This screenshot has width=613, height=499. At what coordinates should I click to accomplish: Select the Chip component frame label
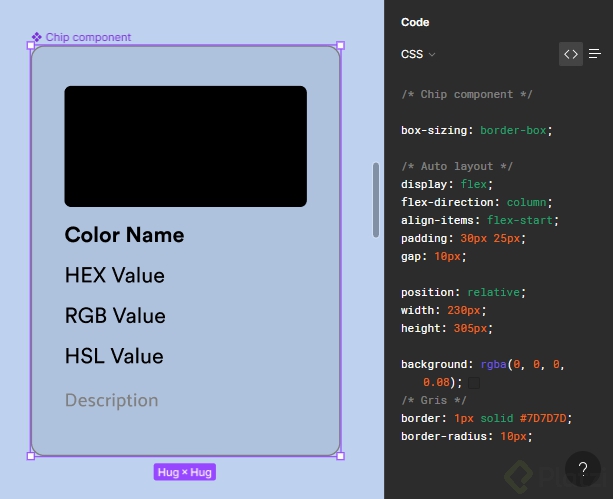point(88,37)
